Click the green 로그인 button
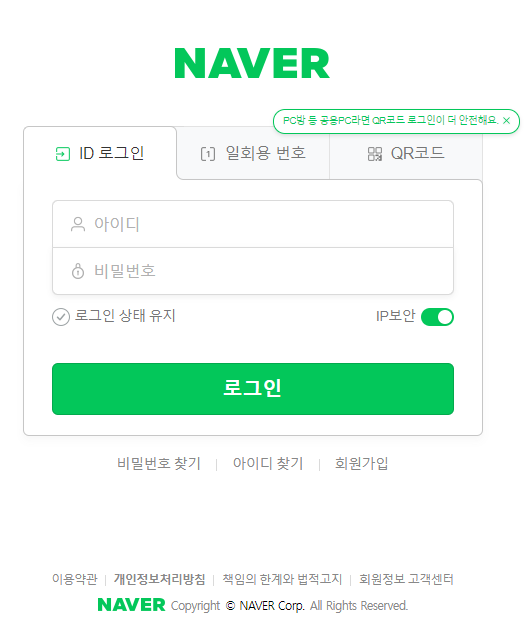The image size is (531, 632). (253, 389)
